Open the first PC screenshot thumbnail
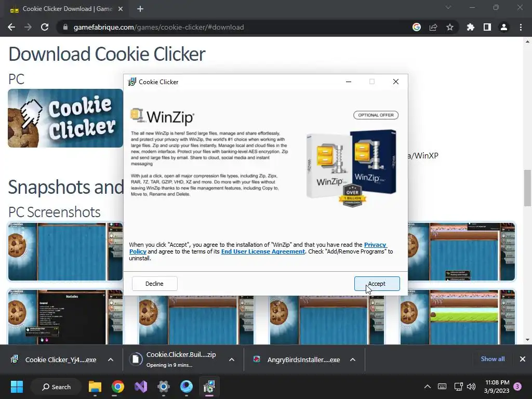Screen dimensions: 532x399 65,251
